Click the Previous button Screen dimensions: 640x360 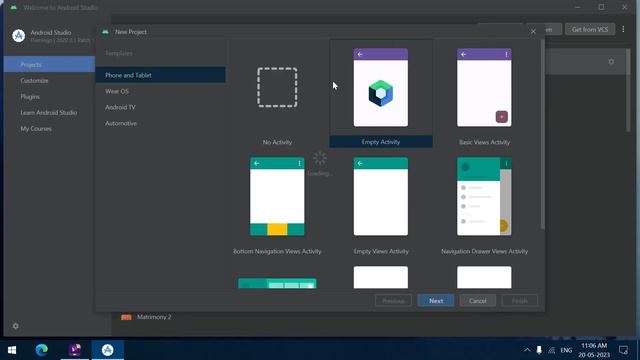click(393, 301)
